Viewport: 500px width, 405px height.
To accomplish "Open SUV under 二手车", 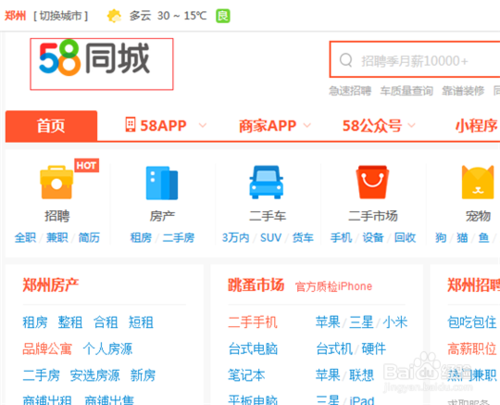I will tap(271, 238).
